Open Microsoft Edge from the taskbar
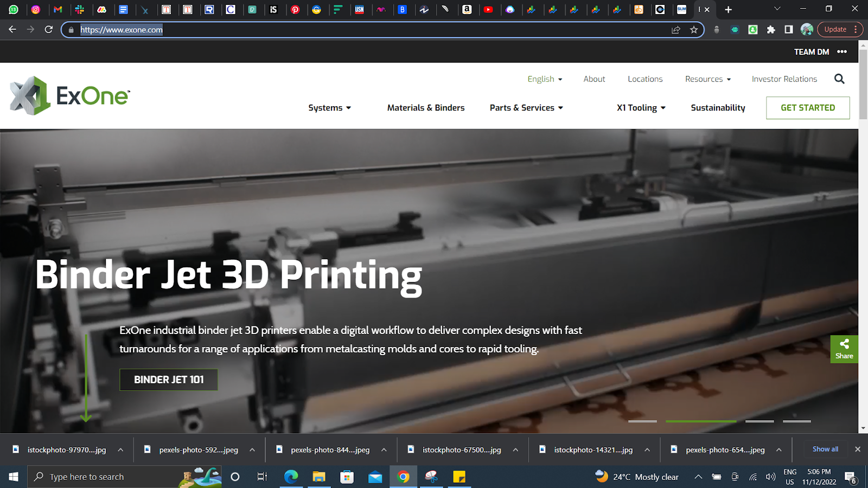The height and width of the screenshot is (488, 868). pos(291,477)
